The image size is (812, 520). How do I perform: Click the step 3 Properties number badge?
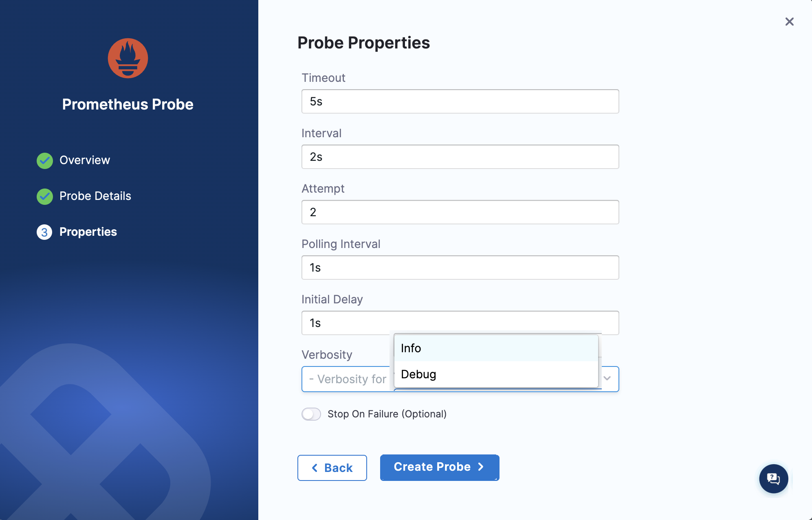[x=44, y=232]
